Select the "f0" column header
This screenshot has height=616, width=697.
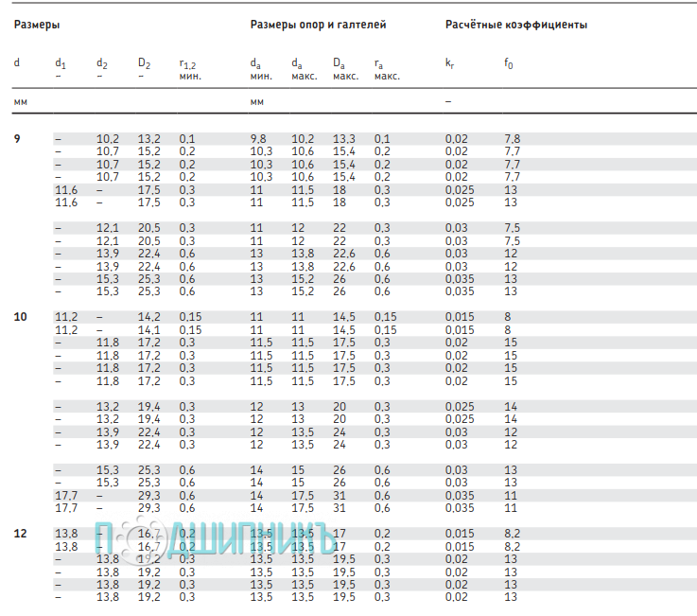click(x=509, y=63)
